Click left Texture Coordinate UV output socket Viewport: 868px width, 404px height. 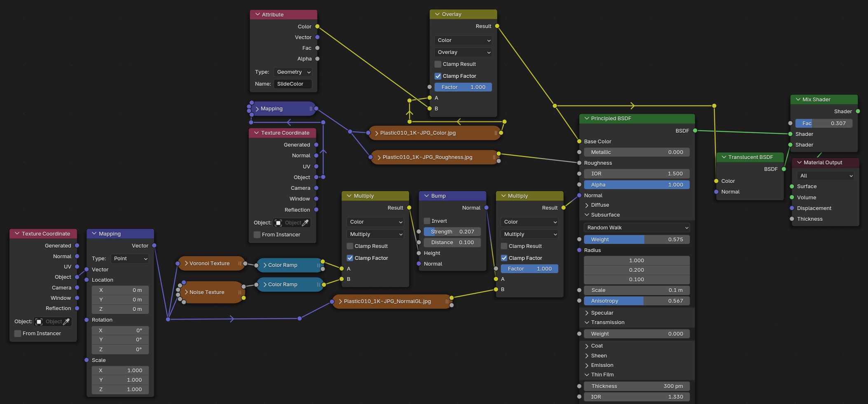pos(77,266)
